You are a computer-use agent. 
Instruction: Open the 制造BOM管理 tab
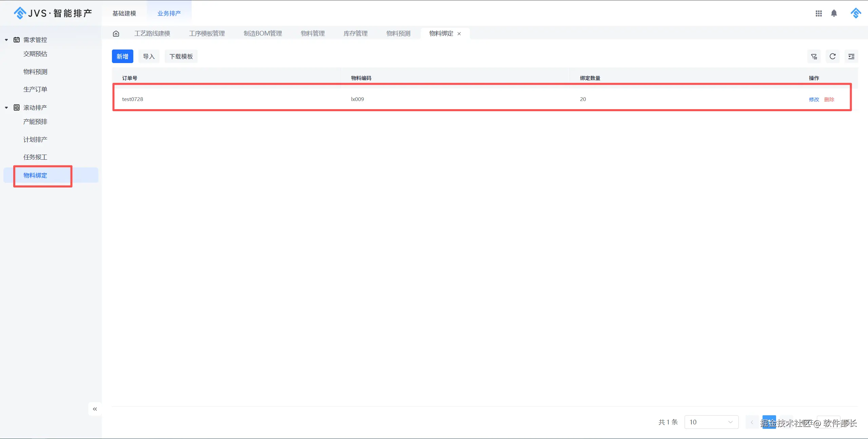click(263, 34)
